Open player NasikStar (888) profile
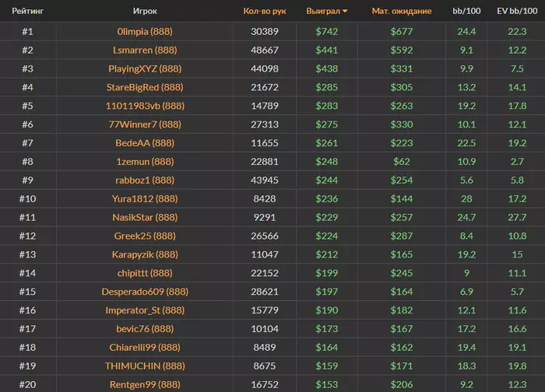 pos(145,217)
